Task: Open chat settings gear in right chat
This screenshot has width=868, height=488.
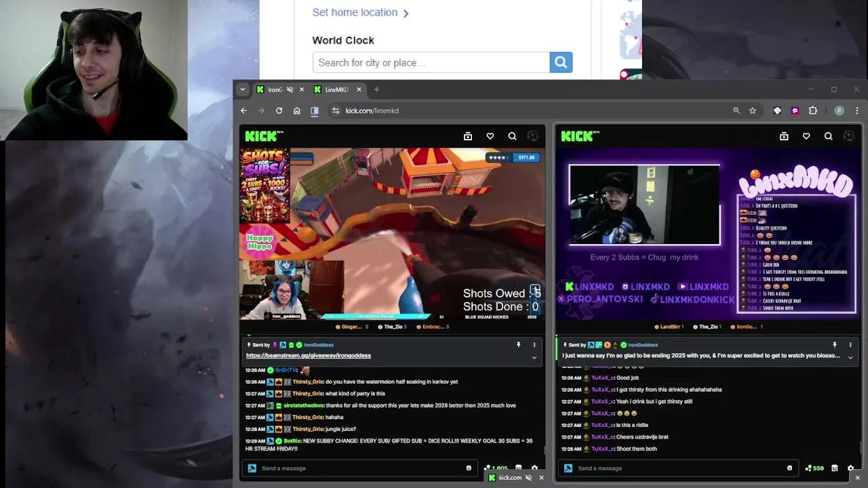Action: tap(850, 468)
